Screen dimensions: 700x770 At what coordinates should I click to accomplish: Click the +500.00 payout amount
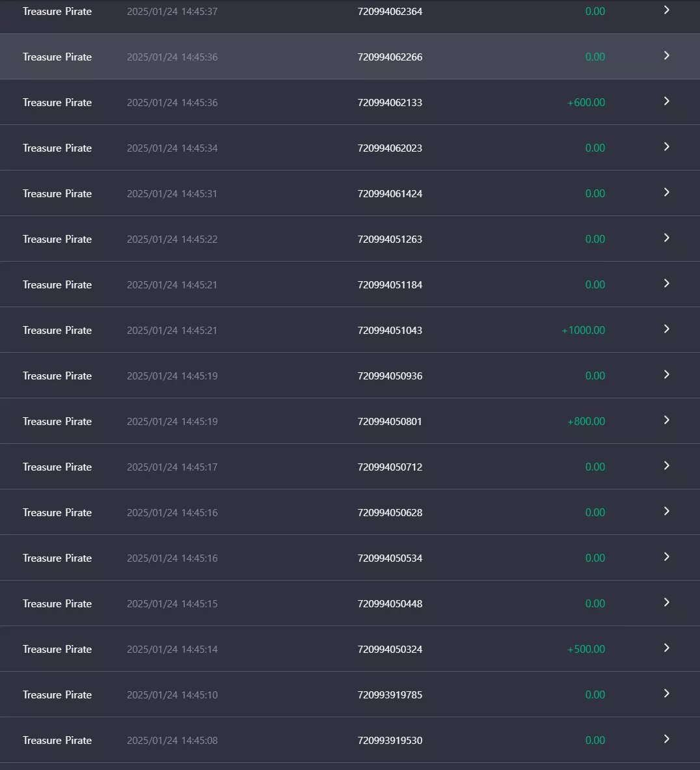(x=586, y=649)
